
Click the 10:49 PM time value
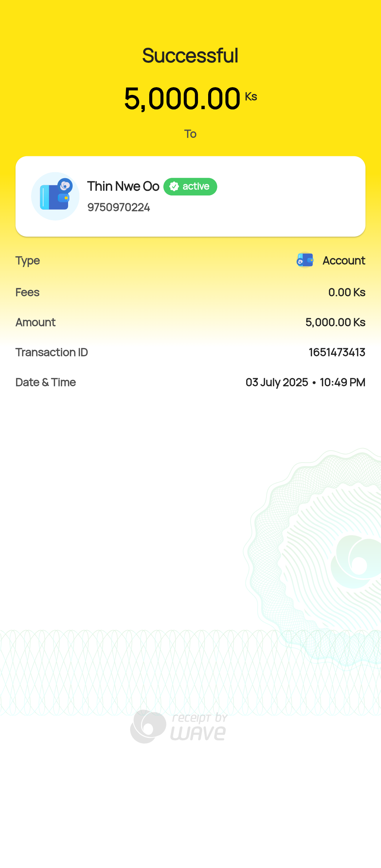(342, 382)
